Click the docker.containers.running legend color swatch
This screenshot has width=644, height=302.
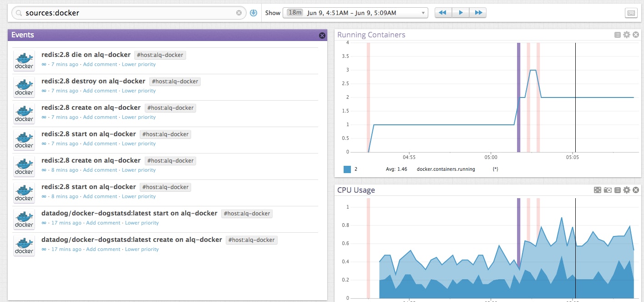pyautogui.click(x=347, y=169)
